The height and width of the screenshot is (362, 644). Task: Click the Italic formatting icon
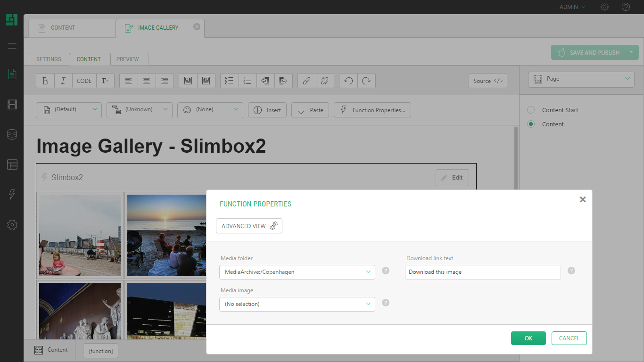tap(63, 81)
